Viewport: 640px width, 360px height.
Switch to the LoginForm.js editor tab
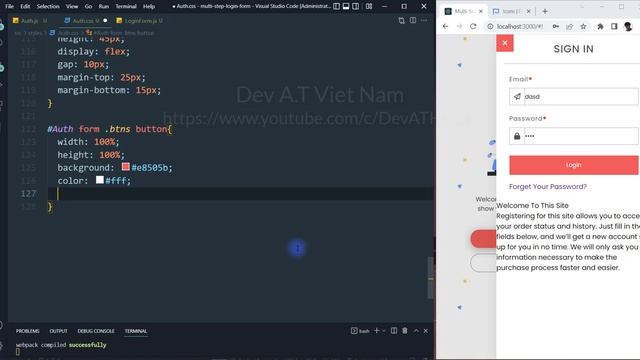(140, 20)
